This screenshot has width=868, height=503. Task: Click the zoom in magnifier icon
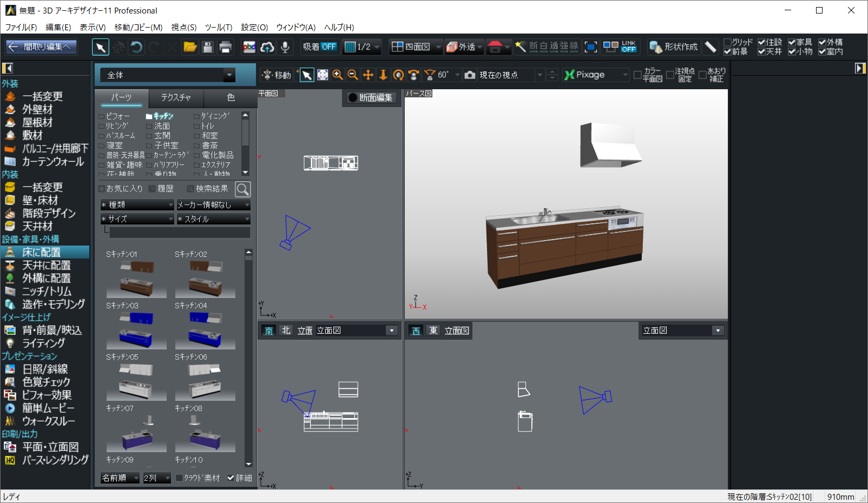click(338, 75)
